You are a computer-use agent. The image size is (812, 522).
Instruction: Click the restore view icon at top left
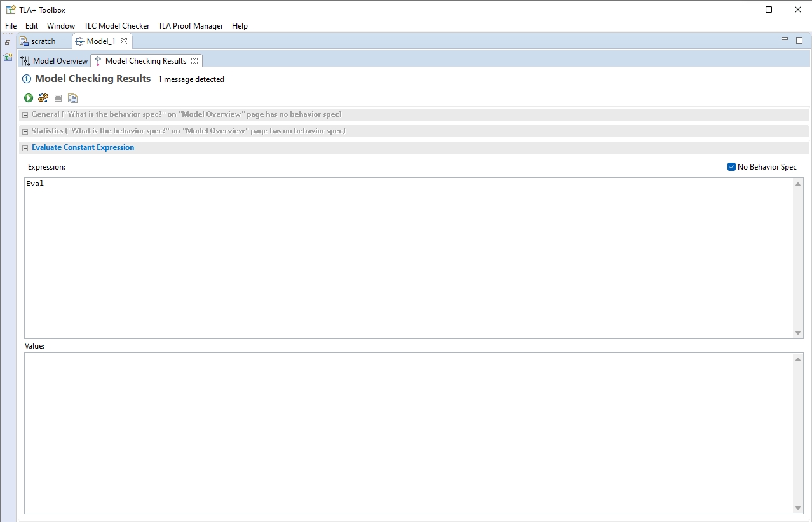pos(7,42)
